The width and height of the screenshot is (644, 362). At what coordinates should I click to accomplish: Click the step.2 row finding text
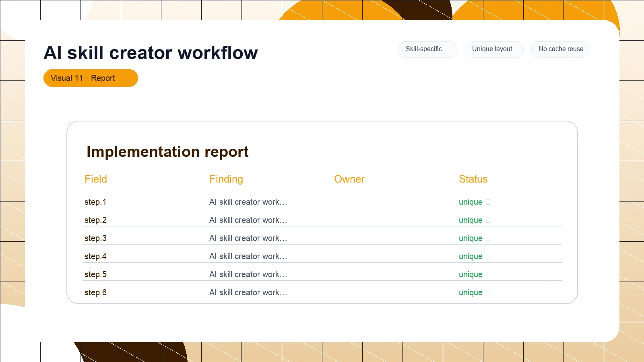click(248, 220)
